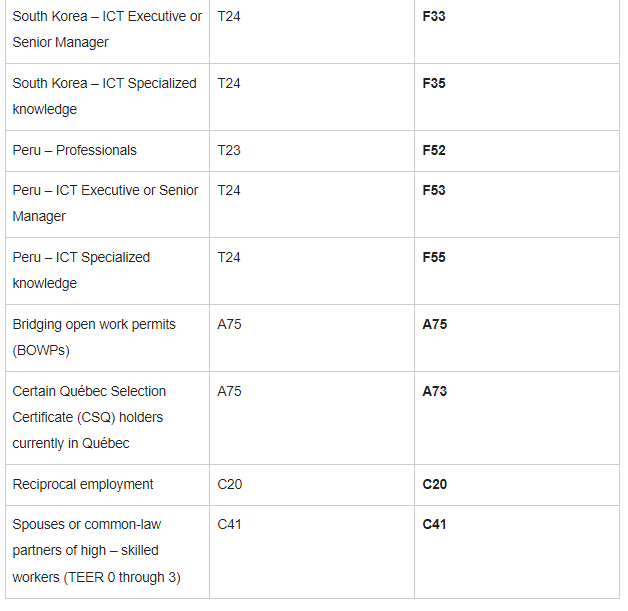
Task: Click the bold F52 code
Action: [434, 151]
